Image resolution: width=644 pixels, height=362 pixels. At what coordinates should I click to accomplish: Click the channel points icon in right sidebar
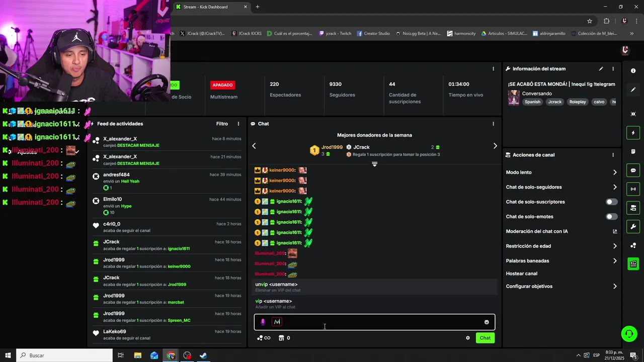[x=633, y=245]
